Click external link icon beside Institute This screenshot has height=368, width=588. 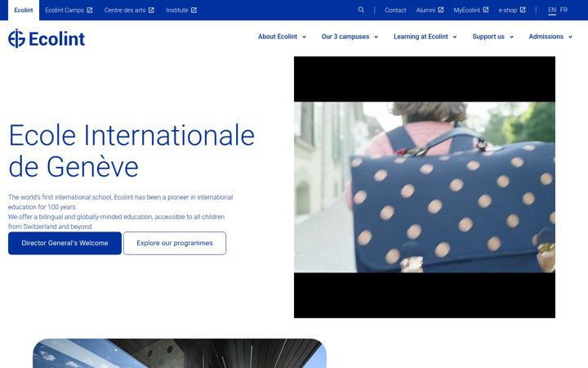pyautogui.click(x=194, y=10)
